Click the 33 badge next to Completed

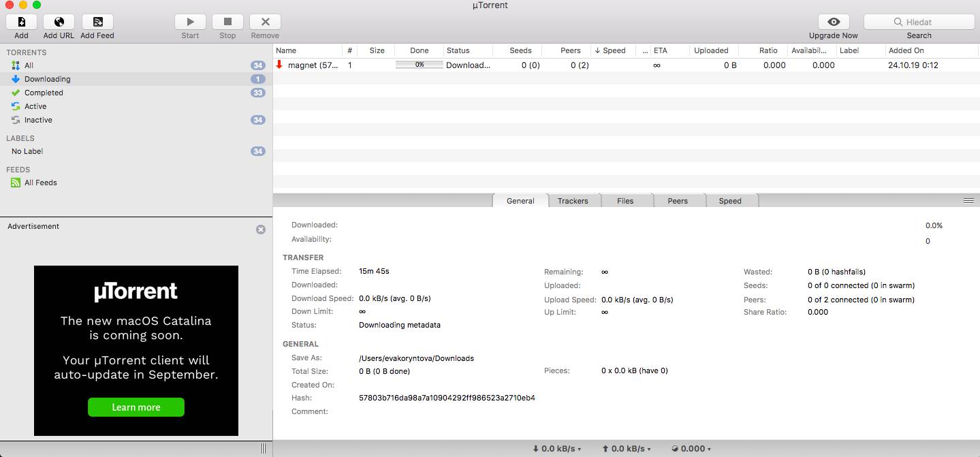click(x=257, y=93)
